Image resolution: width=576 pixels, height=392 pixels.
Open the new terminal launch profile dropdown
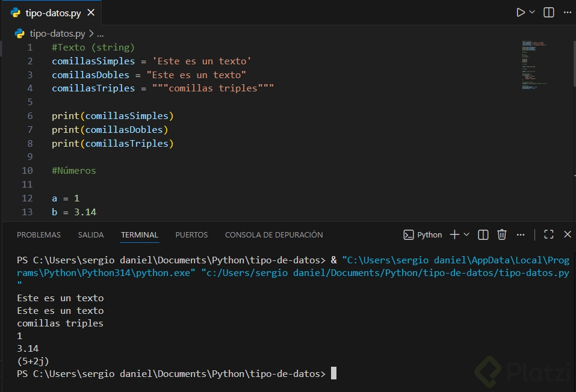[467, 235]
